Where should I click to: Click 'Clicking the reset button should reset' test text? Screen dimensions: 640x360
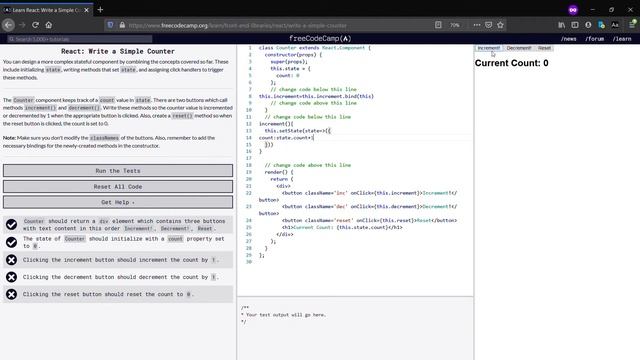point(108,294)
